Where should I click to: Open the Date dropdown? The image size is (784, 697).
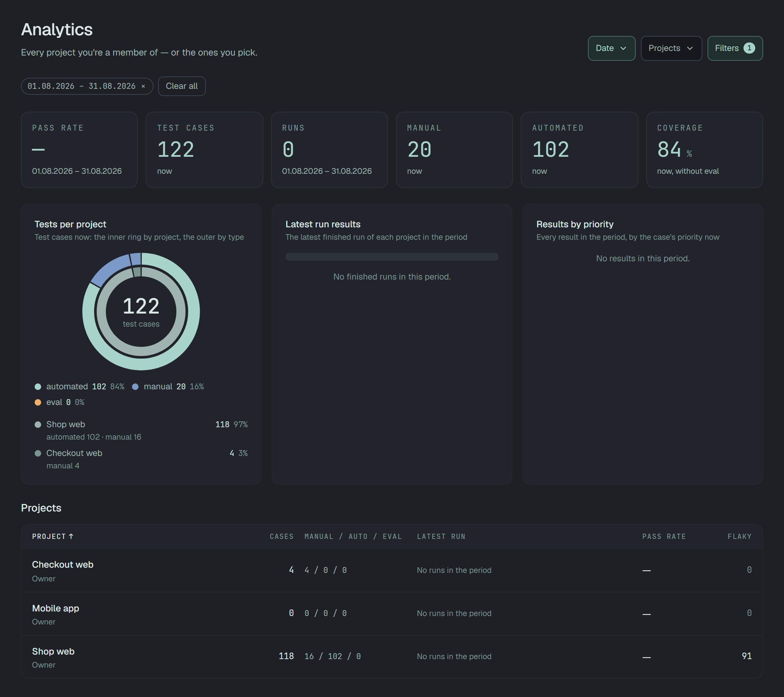pyautogui.click(x=612, y=48)
